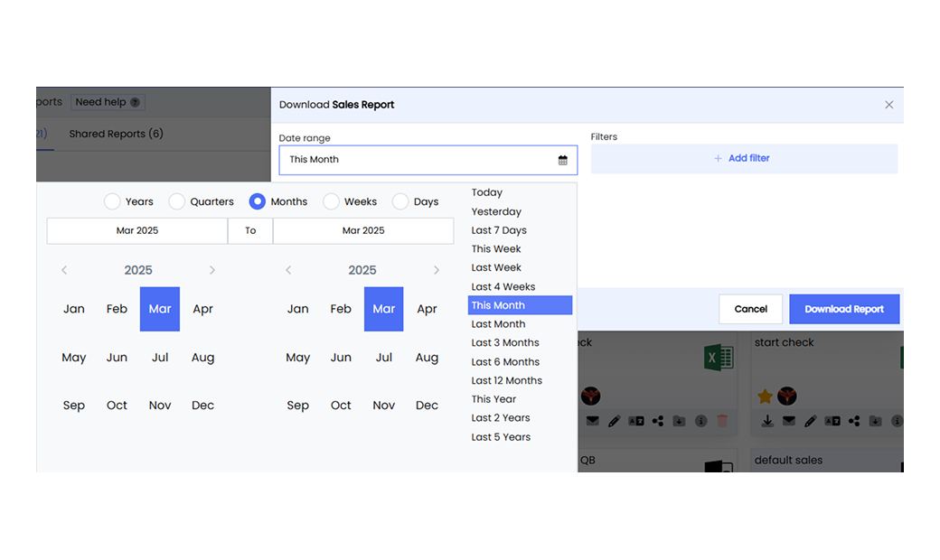Pick highlighted Mar in the end calendar

point(383,309)
